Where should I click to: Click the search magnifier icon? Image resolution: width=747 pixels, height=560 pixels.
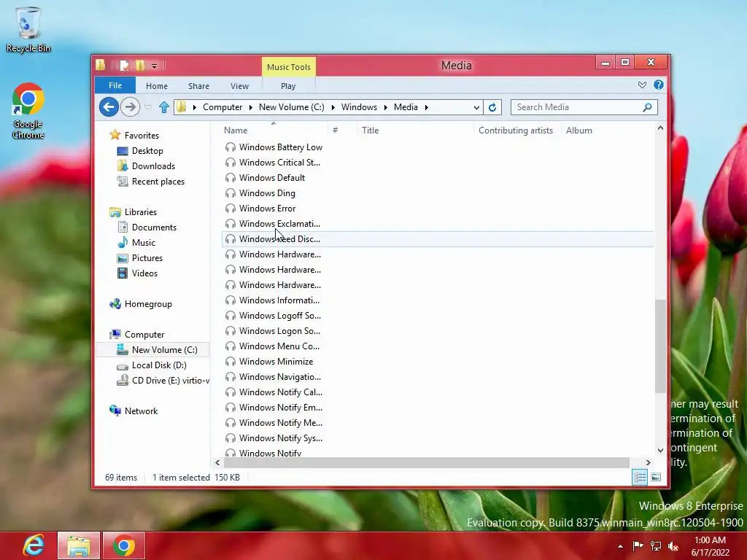pos(647,107)
